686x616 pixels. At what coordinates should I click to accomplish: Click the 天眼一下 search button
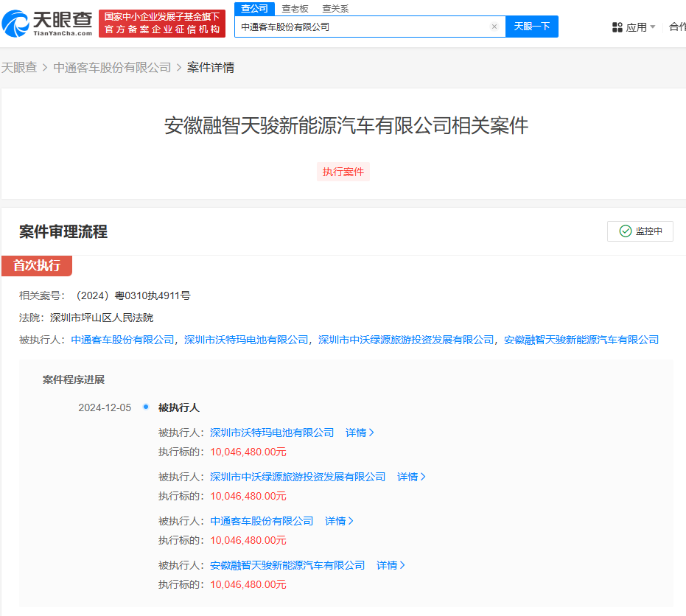[x=531, y=27]
